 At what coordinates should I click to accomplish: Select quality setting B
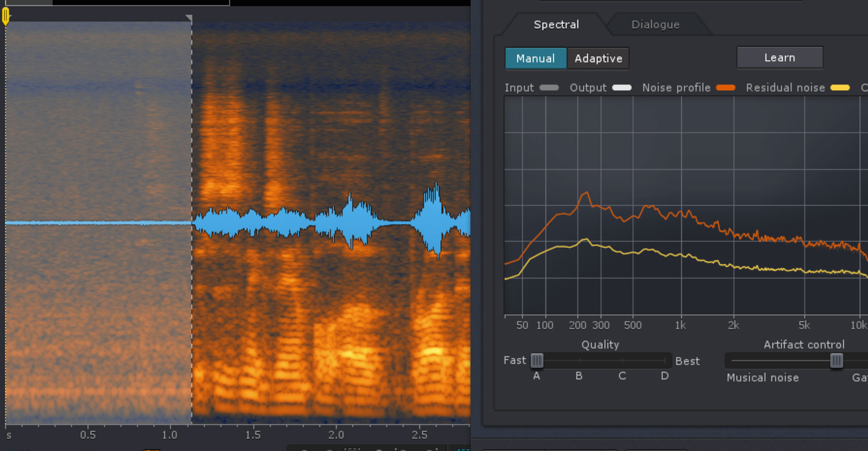pos(579,376)
